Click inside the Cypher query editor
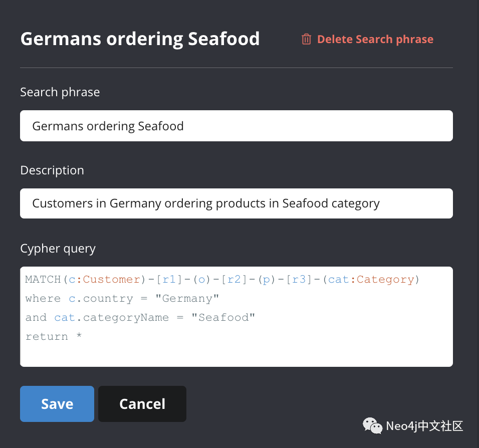This screenshot has width=479, height=448. click(236, 317)
